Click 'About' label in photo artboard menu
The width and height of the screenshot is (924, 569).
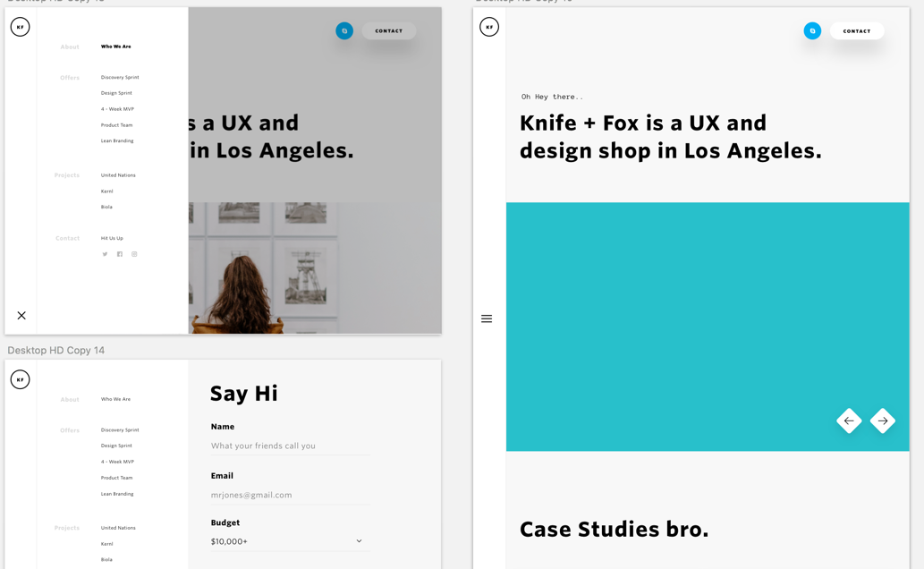click(x=70, y=47)
